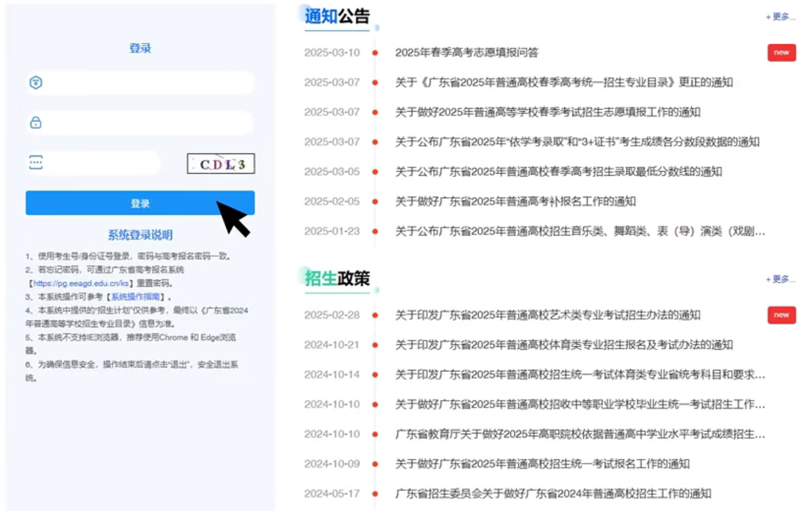Open notice 春季考试招生志愿填报工作的通知

pyautogui.click(x=548, y=112)
